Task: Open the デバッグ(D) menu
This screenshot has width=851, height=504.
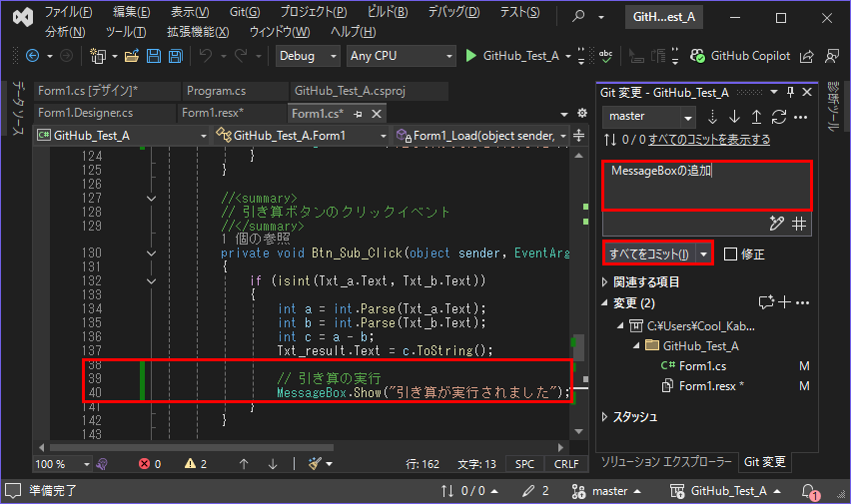Action: [453, 12]
